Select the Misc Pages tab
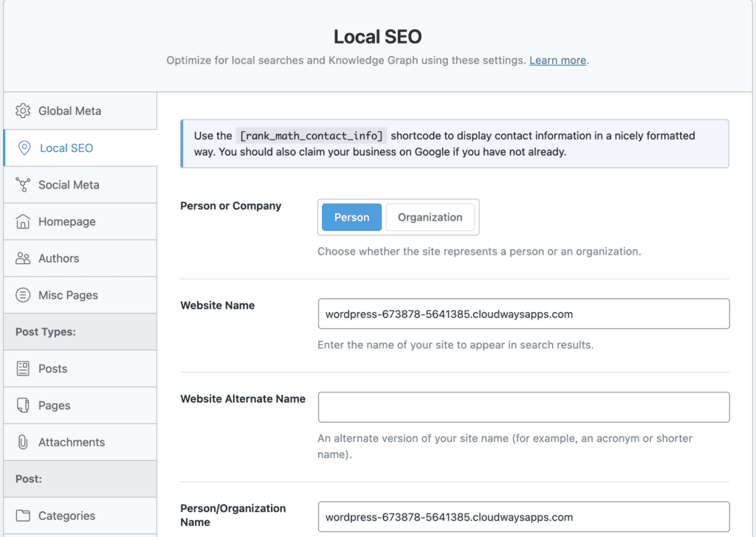This screenshot has width=756, height=537. pyautogui.click(x=80, y=295)
